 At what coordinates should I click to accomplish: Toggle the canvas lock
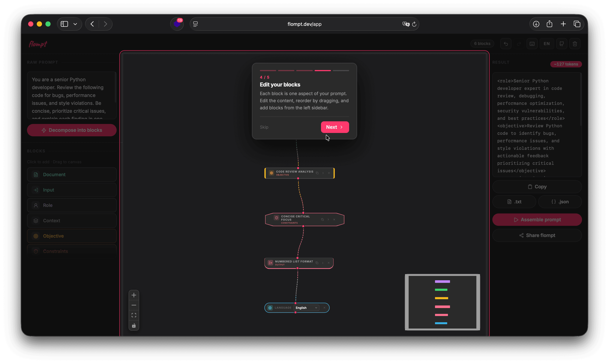pyautogui.click(x=134, y=325)
